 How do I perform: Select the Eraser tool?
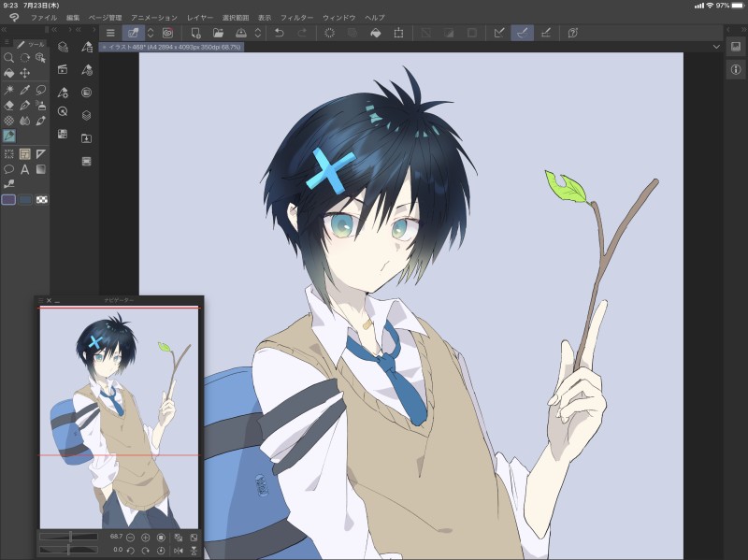pyautogui.click(x=8, y=106)
